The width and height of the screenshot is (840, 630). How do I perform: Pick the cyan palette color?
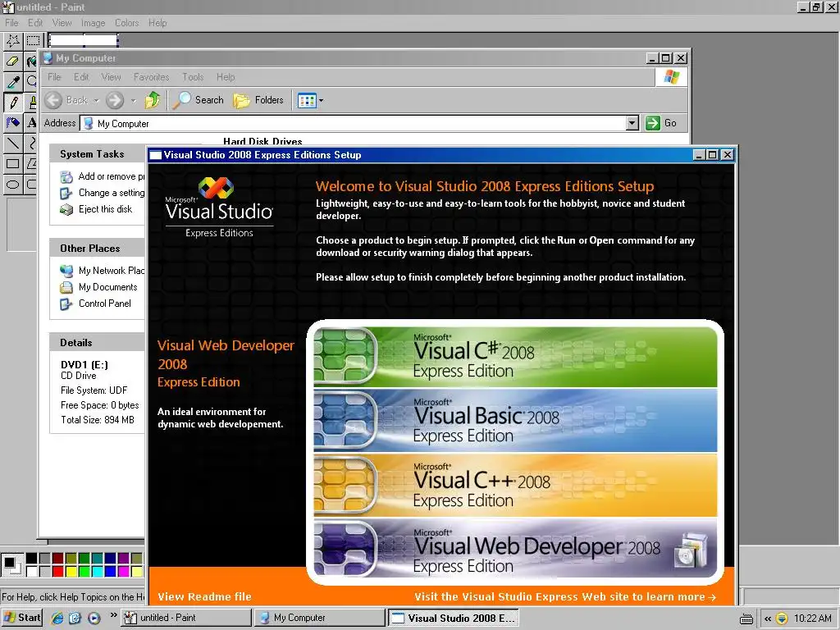click(x=97, y=572)
